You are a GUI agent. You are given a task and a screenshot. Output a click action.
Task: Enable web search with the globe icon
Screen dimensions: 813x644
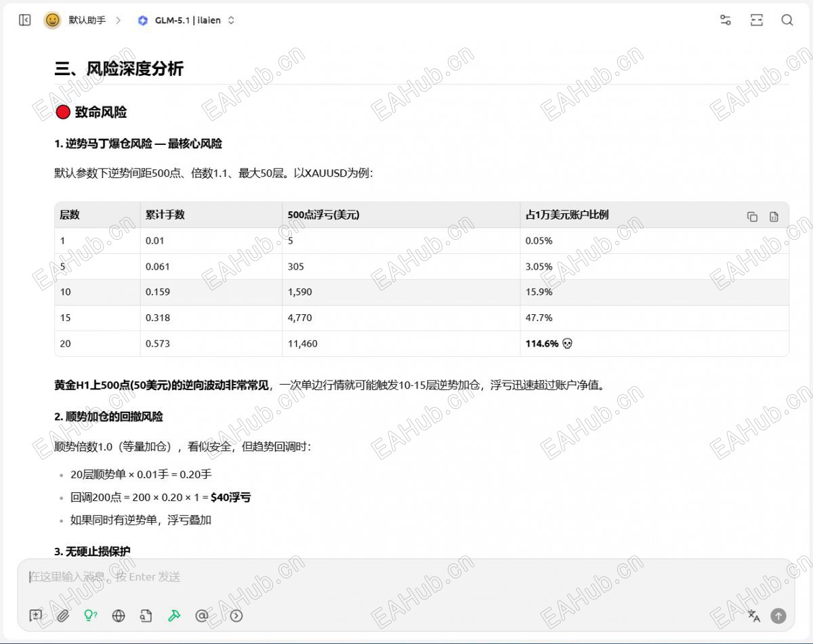click(119, 616)
